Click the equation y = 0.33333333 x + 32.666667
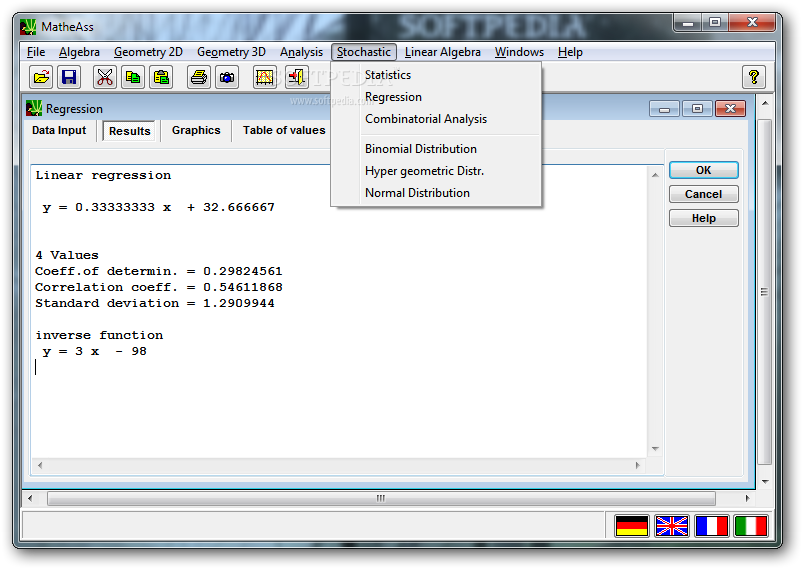The image size is (803, 569). (159, 207)
